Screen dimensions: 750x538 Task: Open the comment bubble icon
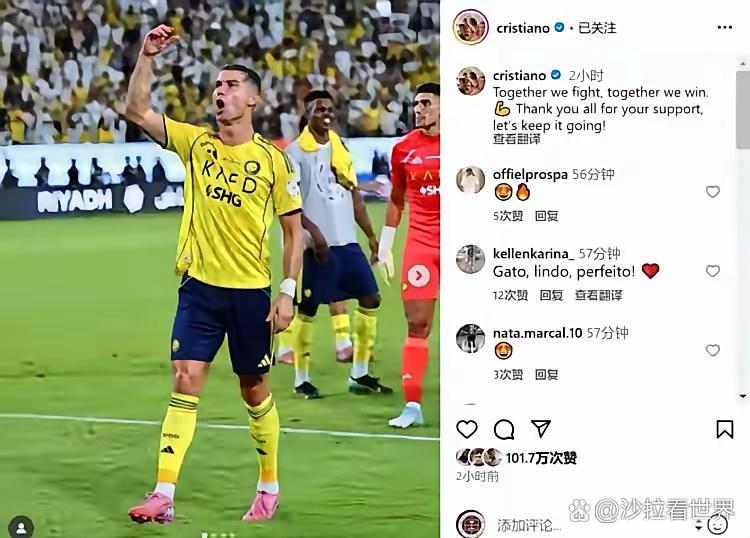pyautogui.click(x=504, y=429)
